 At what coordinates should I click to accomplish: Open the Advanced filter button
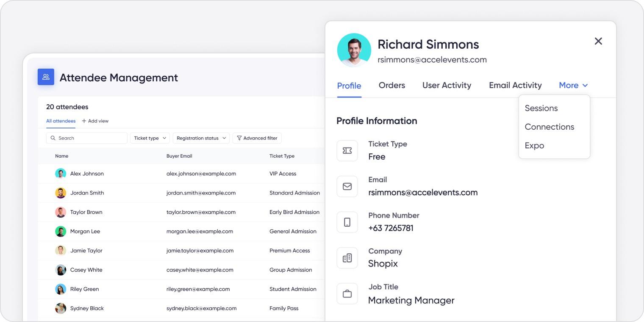click(x=257, y=138)
